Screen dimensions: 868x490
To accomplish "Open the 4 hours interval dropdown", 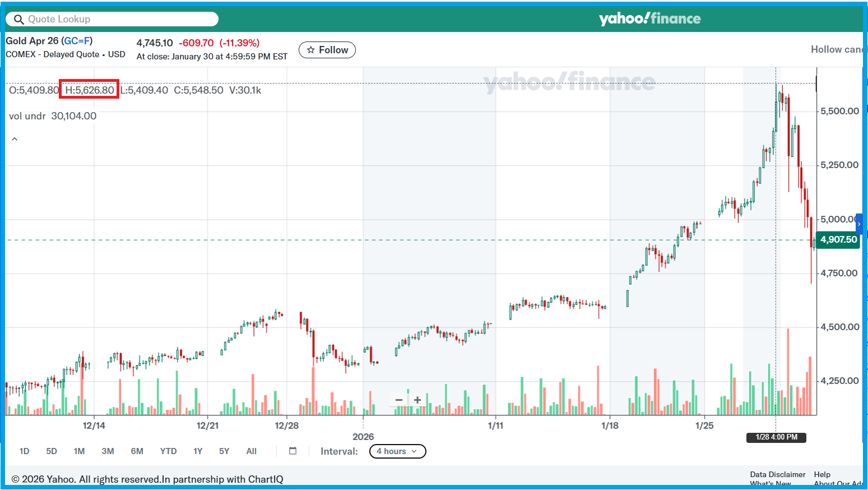I will pos(397,451).
